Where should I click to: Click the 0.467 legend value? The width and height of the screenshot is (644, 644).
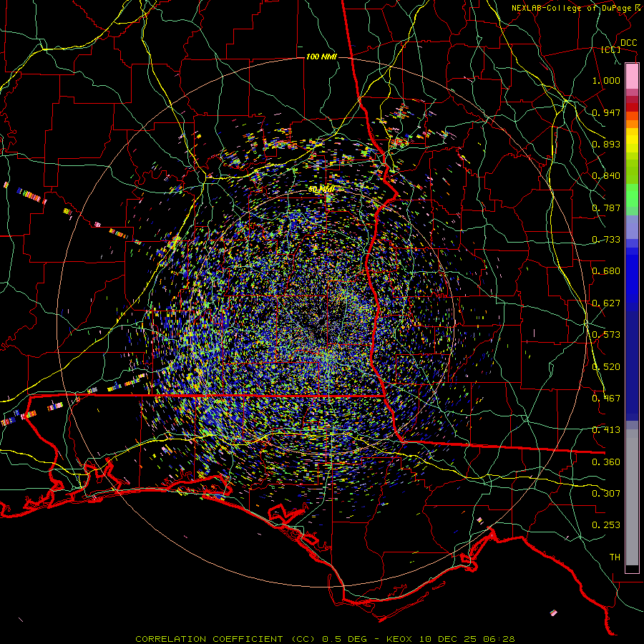pyautogui.click(x=606, y=399)
